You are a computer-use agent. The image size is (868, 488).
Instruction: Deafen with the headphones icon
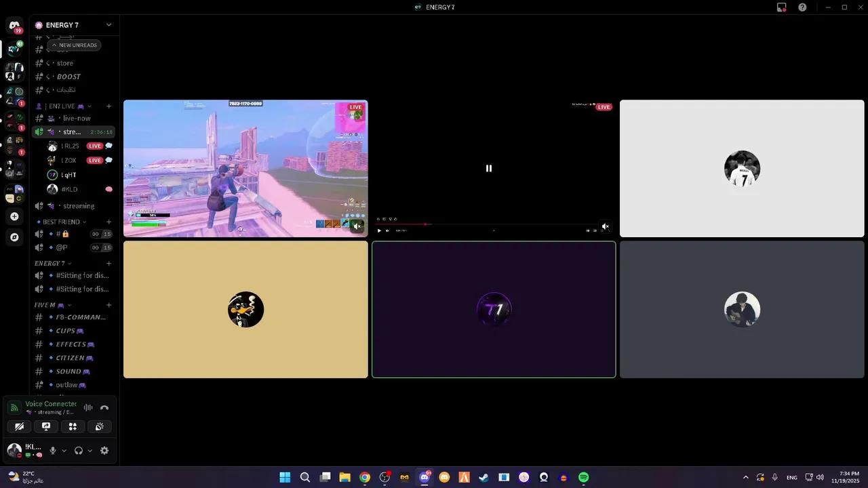(x=79, y=451)
